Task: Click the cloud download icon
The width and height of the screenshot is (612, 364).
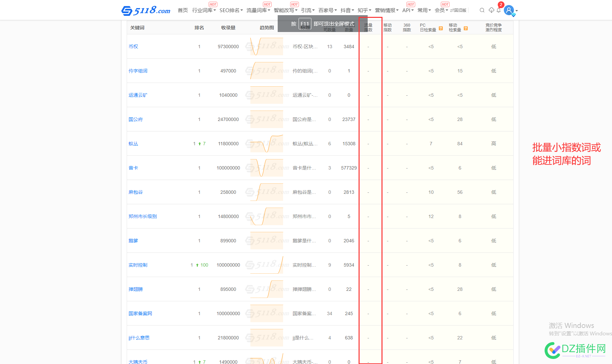Action: [x=491, y=10]
